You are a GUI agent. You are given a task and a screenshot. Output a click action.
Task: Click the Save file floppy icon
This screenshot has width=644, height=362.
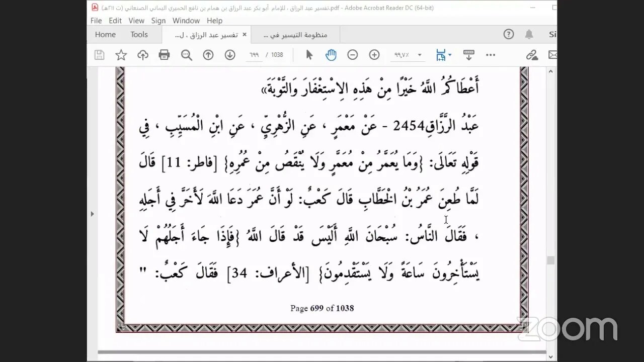click(x=100, y=55)
